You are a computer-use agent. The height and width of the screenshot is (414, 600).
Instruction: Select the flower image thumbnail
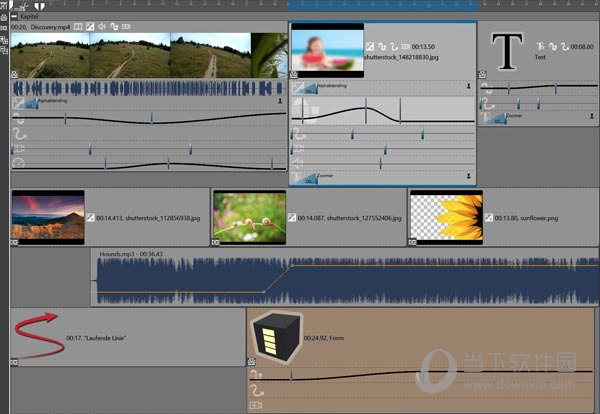pos(249,215)
